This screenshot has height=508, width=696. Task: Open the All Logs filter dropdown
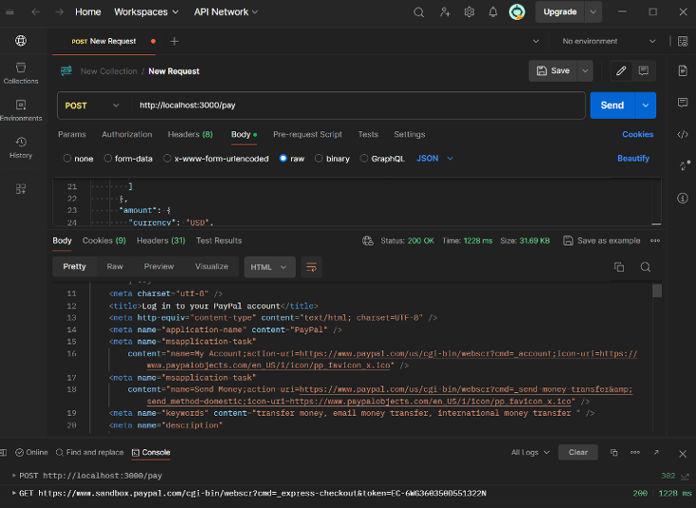(x=530, y=452)
